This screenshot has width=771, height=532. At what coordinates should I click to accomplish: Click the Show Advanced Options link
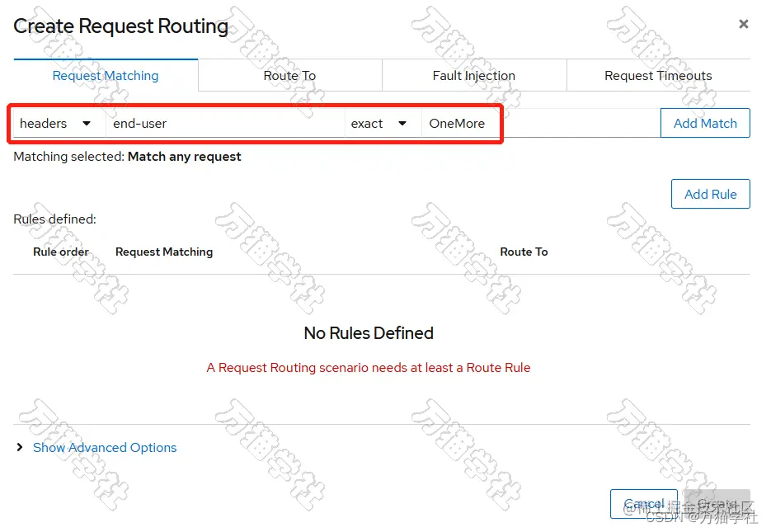pyautogui.click(x=105, y=447)
